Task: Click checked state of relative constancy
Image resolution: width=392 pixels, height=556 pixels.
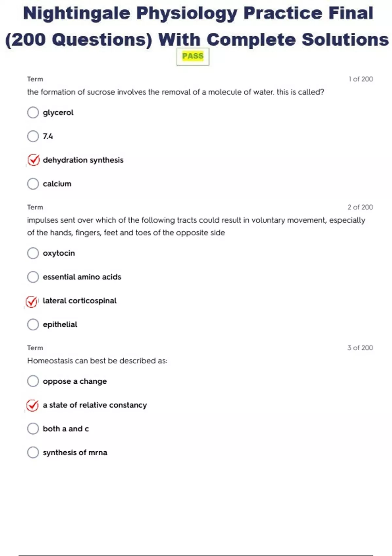Action: (x=32, y=405)
